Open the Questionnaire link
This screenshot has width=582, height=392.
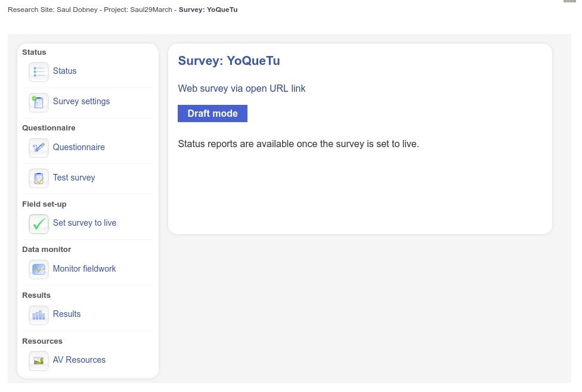click(79, 147)
